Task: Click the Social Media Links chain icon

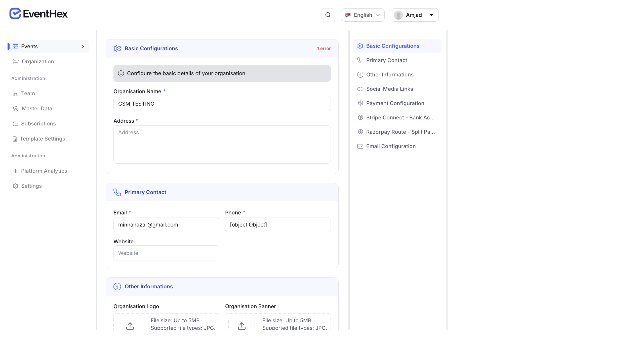Action: (x=360, y=89)
